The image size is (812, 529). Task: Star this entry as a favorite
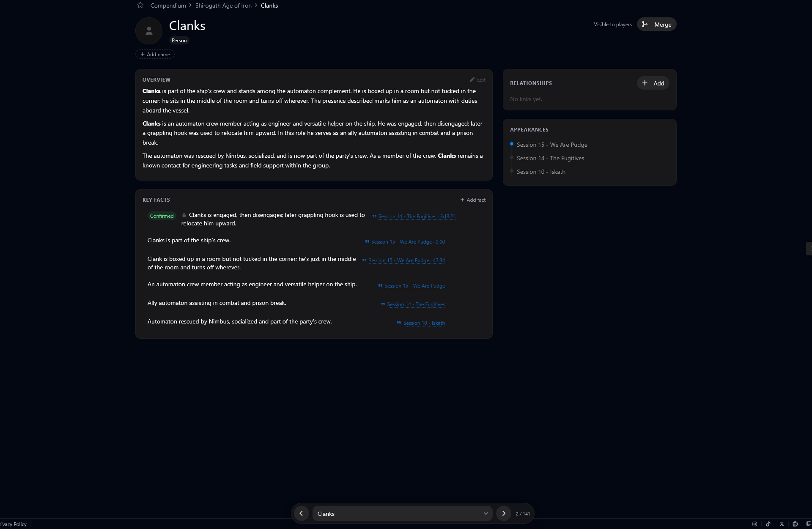coord(140,5)
